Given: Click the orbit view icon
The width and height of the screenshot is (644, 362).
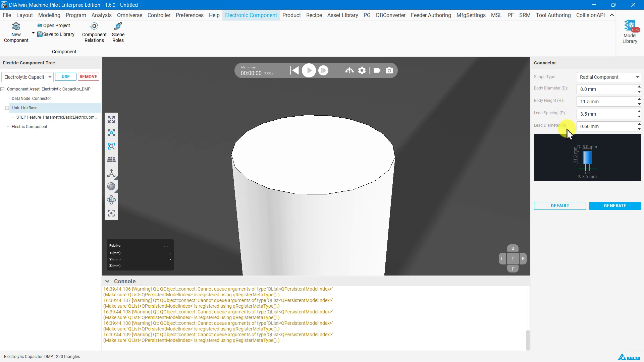Looking at the screenshot, I should pos(111,200).
